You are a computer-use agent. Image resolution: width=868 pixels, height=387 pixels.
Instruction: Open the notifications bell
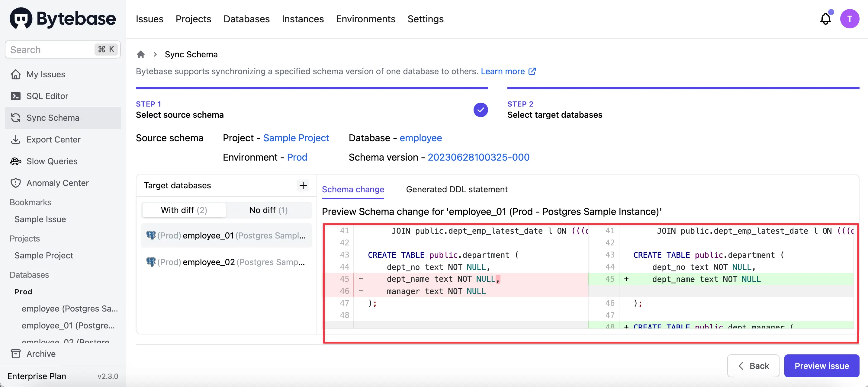pyautogui.click(x=825, y=18)
